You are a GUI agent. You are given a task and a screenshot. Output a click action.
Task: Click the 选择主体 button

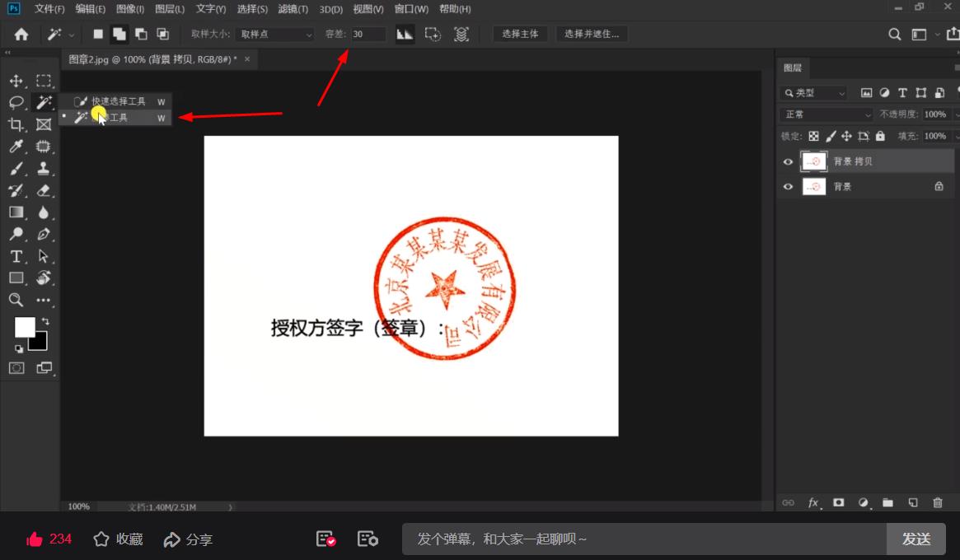click(520, 34)
